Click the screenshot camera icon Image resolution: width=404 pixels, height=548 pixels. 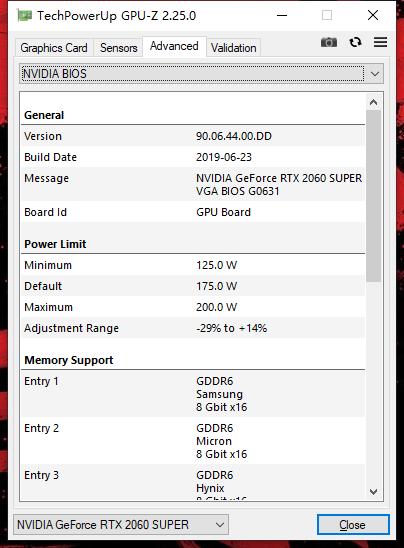[x=329, y=42]
